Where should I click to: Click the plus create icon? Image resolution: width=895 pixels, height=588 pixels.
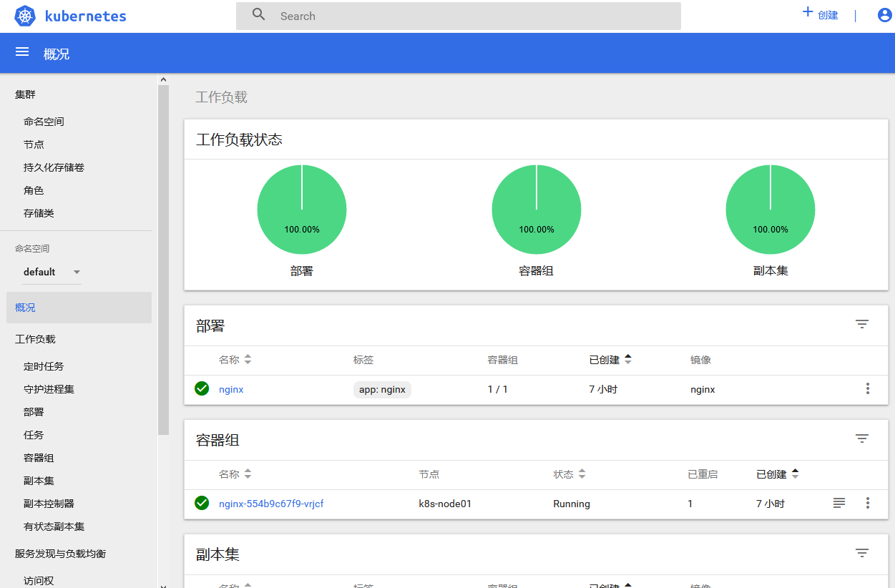tap(808, 12)
